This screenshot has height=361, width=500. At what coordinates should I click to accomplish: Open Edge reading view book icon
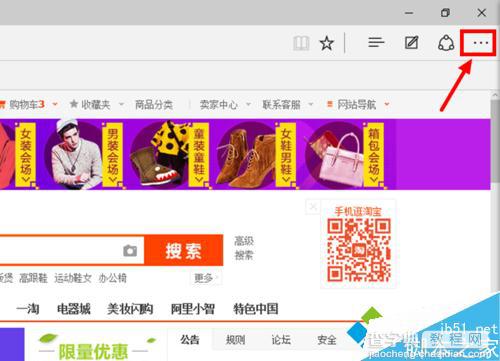click(301, 43)
